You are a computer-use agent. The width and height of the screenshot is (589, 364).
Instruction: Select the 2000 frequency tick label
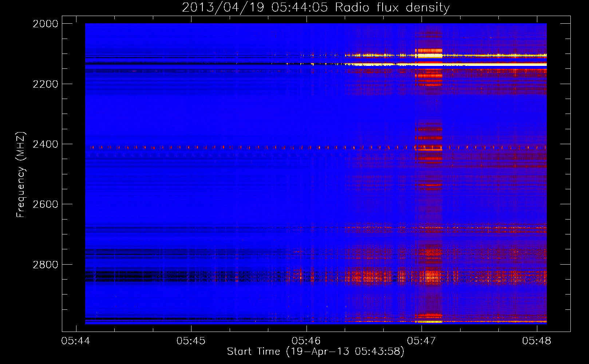(x=46, y=24)
